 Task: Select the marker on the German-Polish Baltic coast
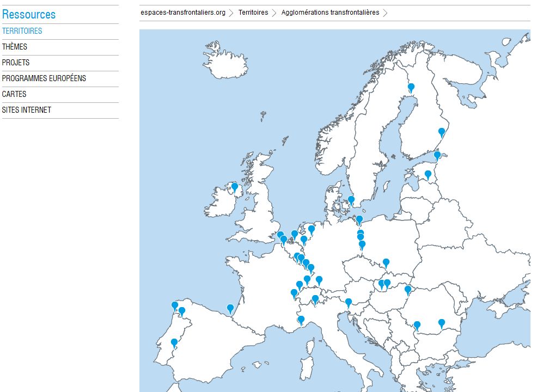click(x=359, y=220)
